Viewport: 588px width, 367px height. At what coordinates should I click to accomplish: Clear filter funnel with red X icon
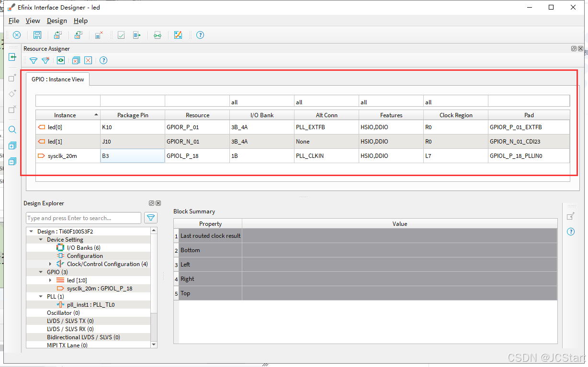coord(45,60)
